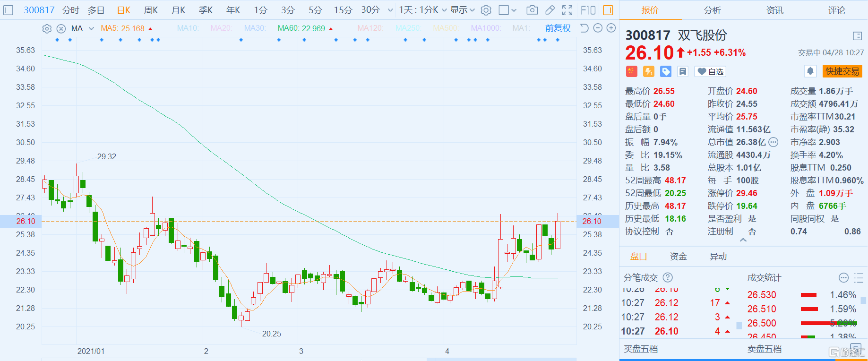Open the stock notes icon
The width and height of the screenshot is (868, 361).
click(x=683, y=71)
